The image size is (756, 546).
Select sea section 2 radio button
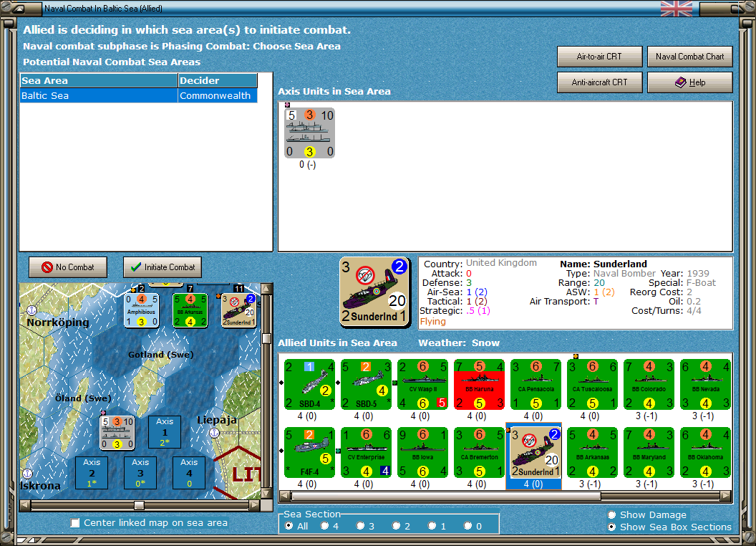396,526
